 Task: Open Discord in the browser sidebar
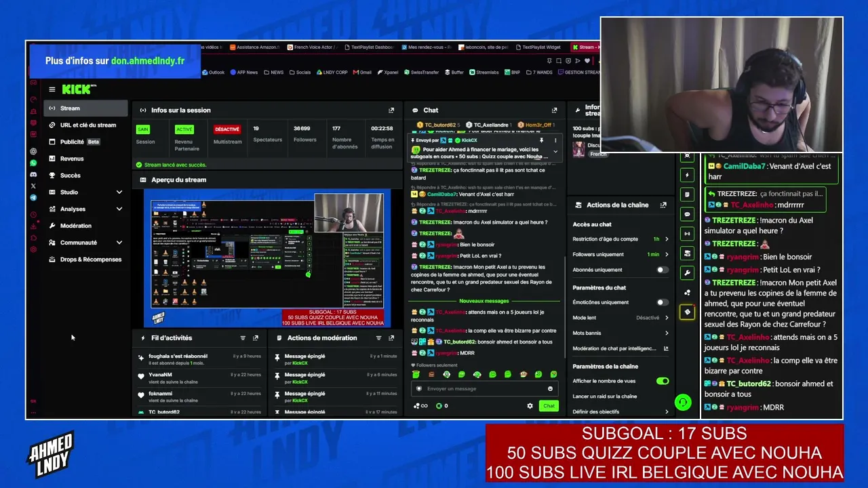click(33, 174)
